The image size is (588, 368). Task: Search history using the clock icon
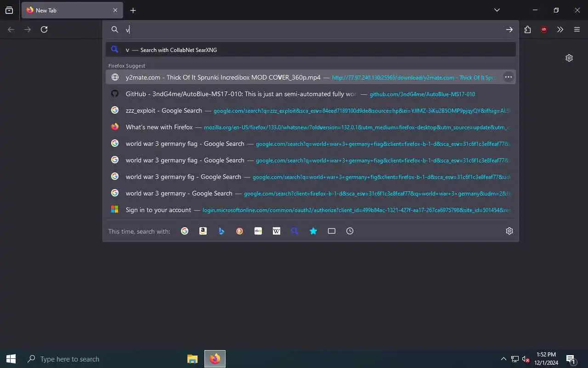point(350,231)
